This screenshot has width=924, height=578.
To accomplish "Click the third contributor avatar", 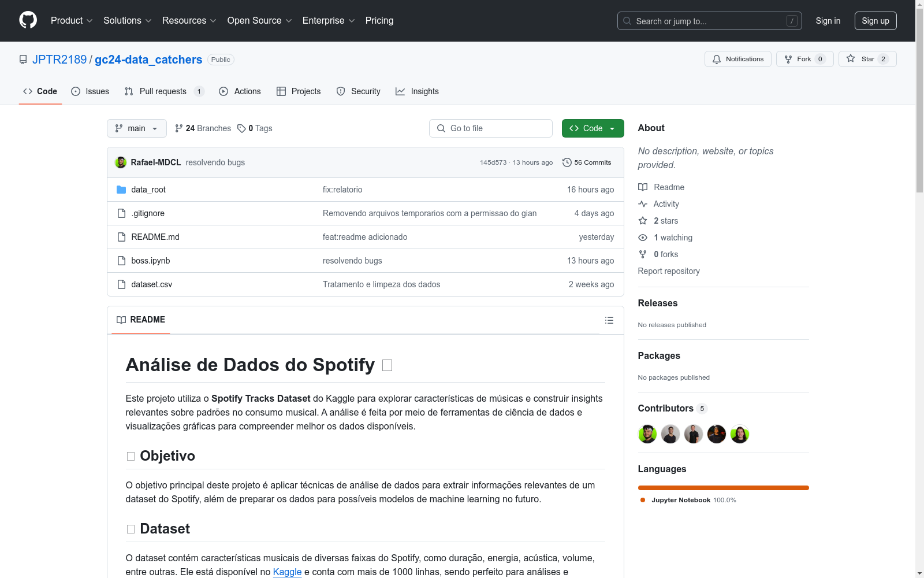I will [694, 434].
